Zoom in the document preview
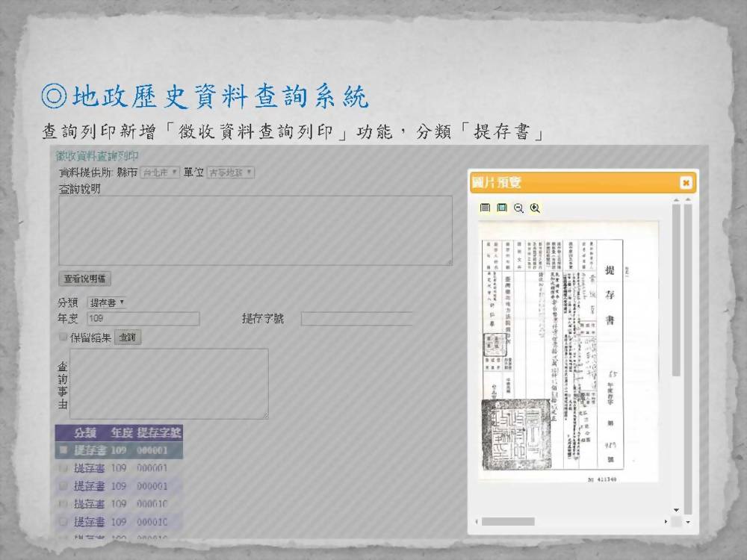The width and height of the screenshot is (747, 560). 535,208
